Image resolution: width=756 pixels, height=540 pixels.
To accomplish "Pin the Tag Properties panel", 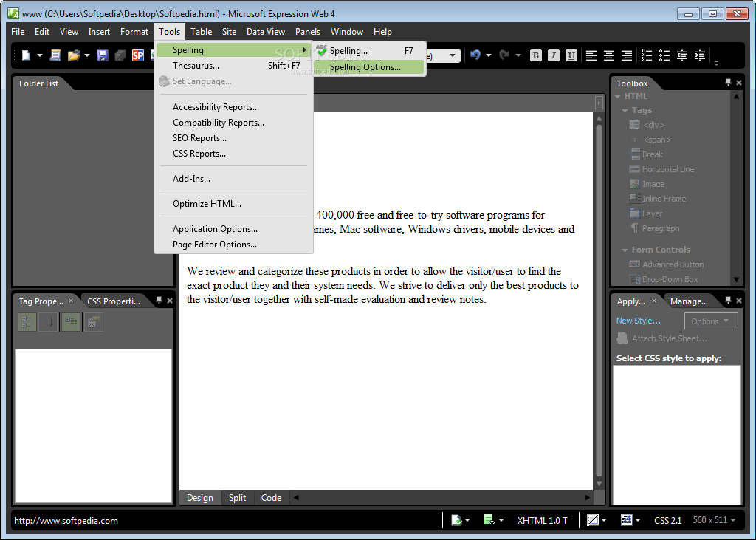I will [x=159, y=300].
